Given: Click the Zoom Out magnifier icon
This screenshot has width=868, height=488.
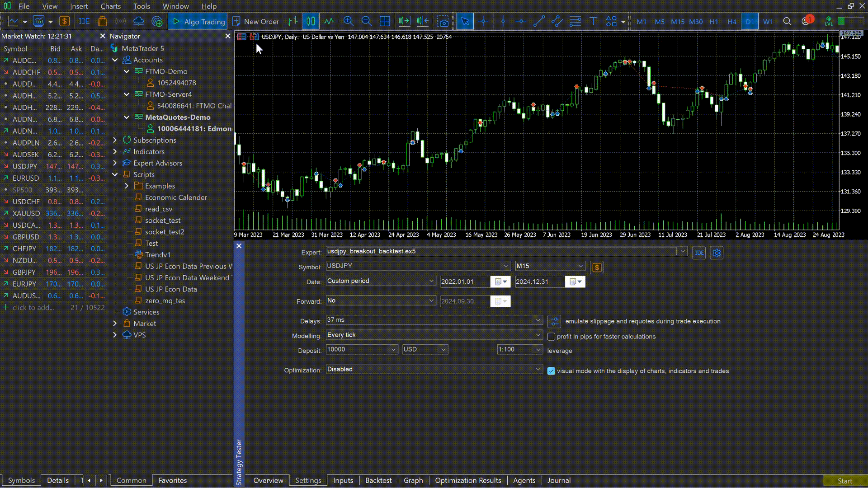Looking at the screenshot, I should (x=367, y=21).
